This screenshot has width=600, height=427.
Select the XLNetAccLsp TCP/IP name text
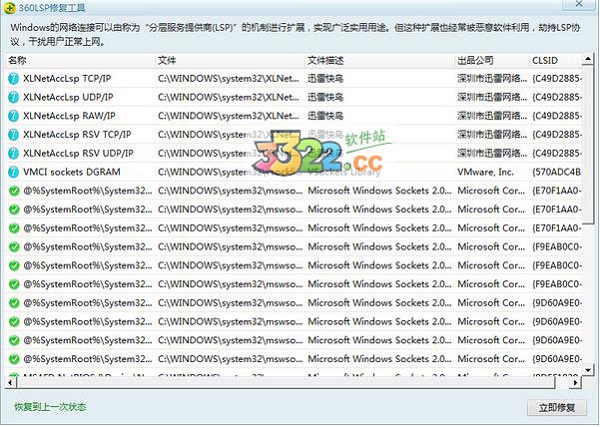(67, 79)
